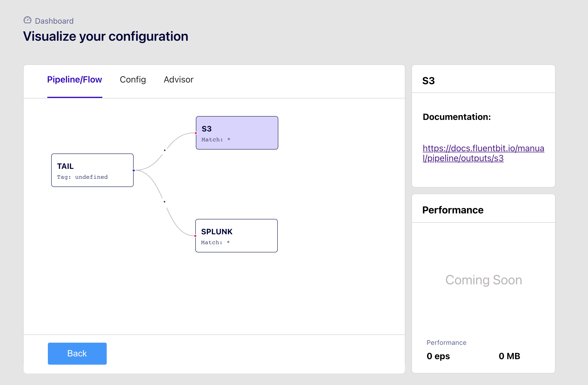
Task: Select the S3 output node
Action: [237, 133]
